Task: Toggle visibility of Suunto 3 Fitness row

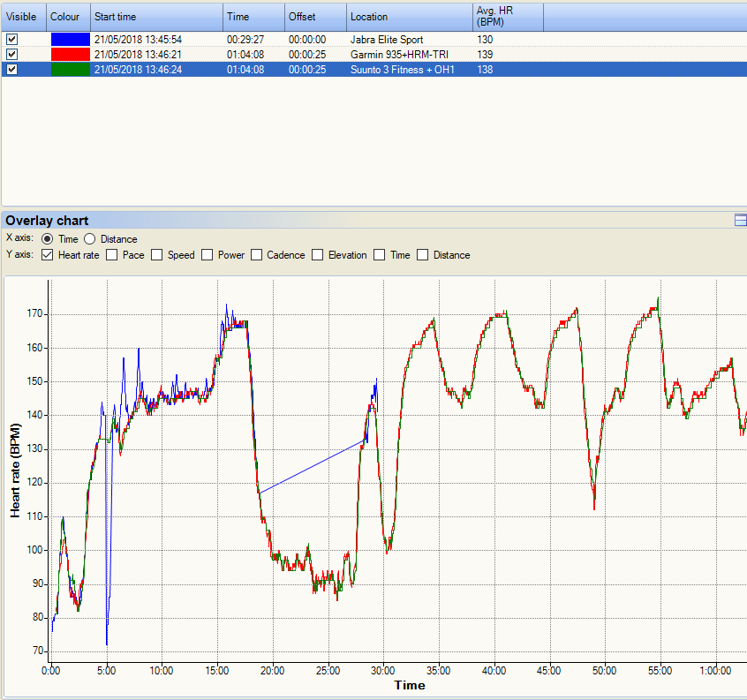Action: (11, 70)
